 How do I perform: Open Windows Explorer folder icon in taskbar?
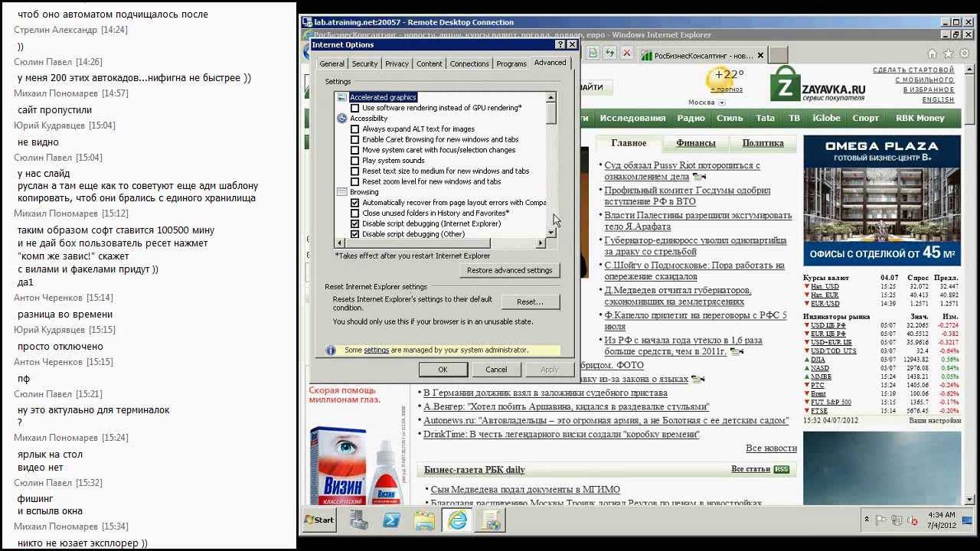point(424,520)
